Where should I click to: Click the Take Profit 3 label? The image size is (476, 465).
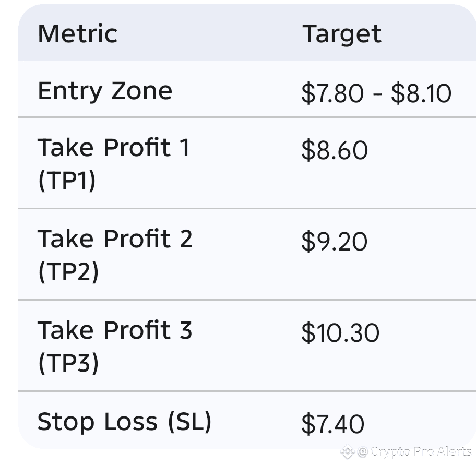115,330
